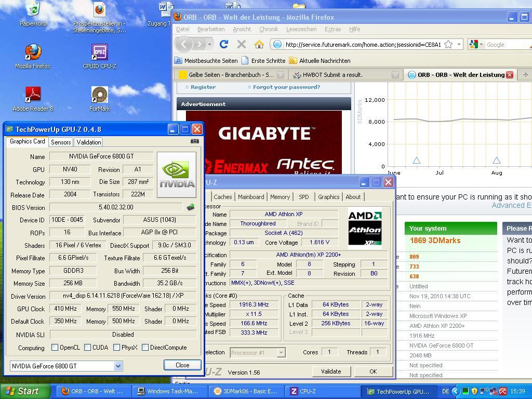Viewport: 532px width, 399px height.
Task: Click the red antivirus tray icon
Action: (503, 391)
